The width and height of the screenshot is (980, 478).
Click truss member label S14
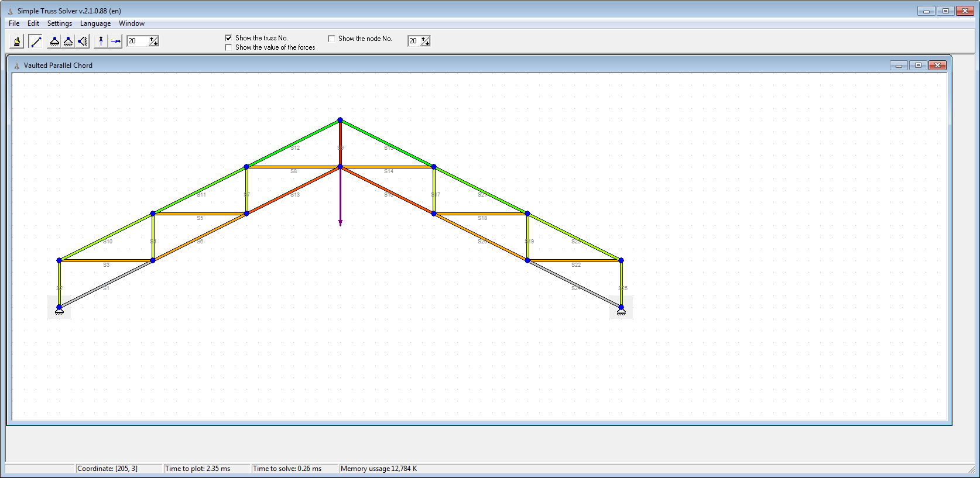[389, 171]
